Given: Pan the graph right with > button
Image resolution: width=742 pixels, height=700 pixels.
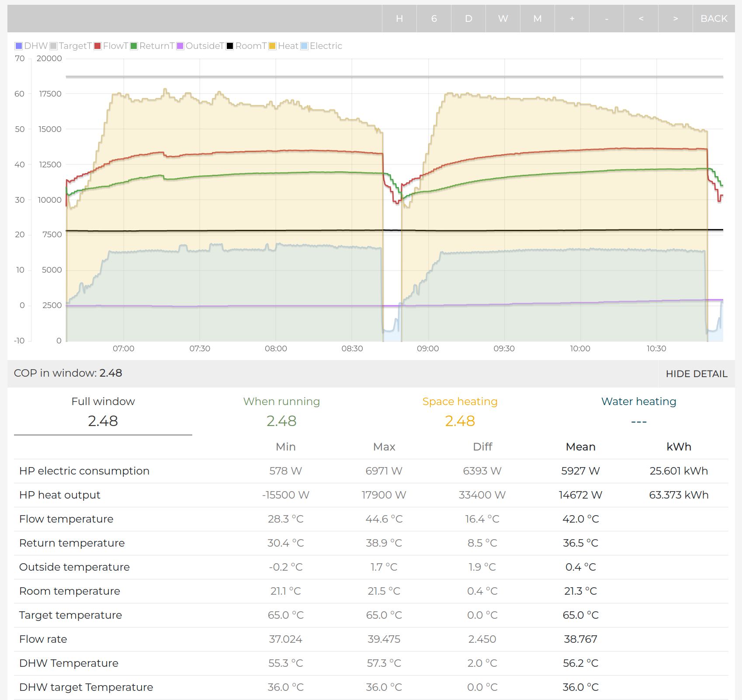Looking at the screenshot, I should tap(676, 18).
